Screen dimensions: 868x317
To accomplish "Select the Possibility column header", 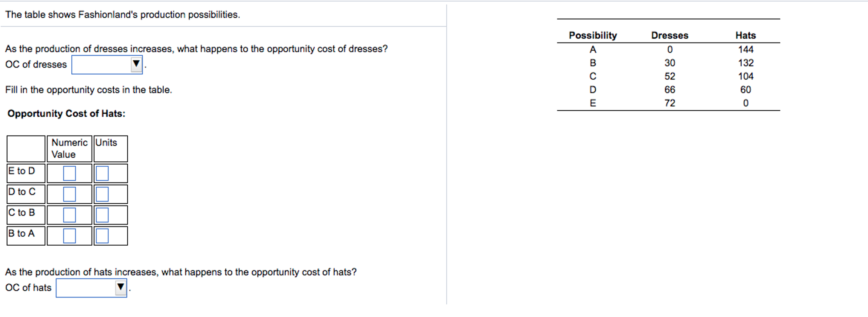I will coord(593,35).
